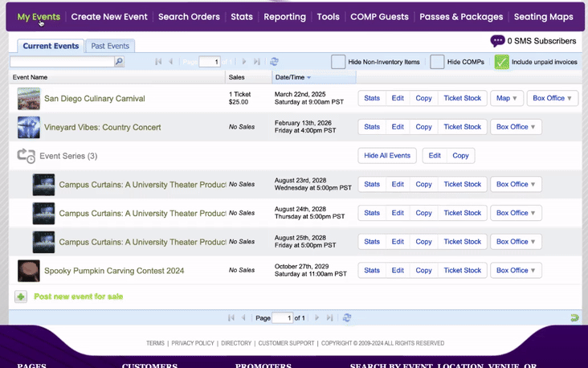Image resolution: width=588 pixels, height=368 pixels.
Task: Switch to the Past Events tab
Action: [x=109, y=47]
